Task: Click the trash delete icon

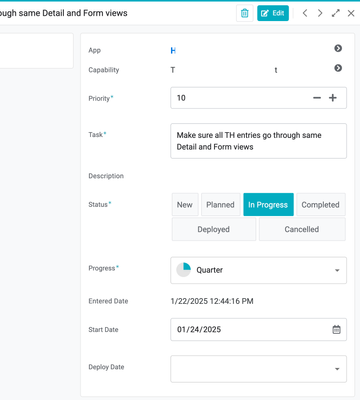Action: [x=245, y=13]
